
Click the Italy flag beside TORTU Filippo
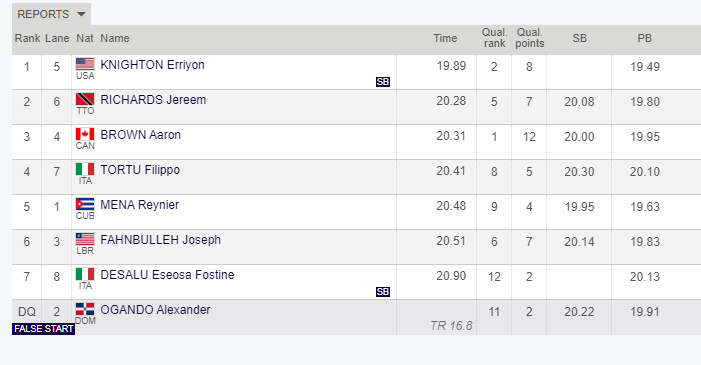click(x=85, y=169)
